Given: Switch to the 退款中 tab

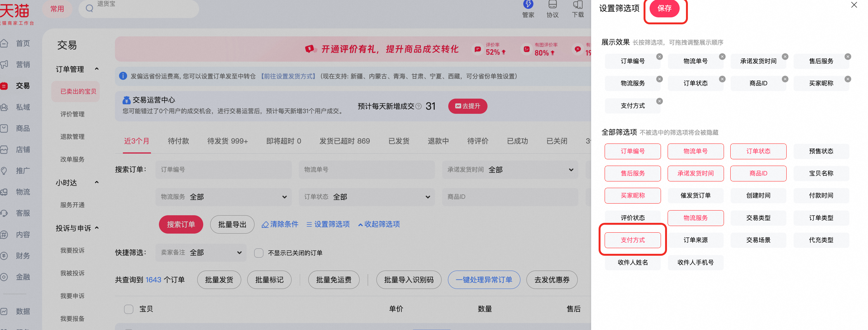Looking at the screenshot, I should [x=438, y=141].
